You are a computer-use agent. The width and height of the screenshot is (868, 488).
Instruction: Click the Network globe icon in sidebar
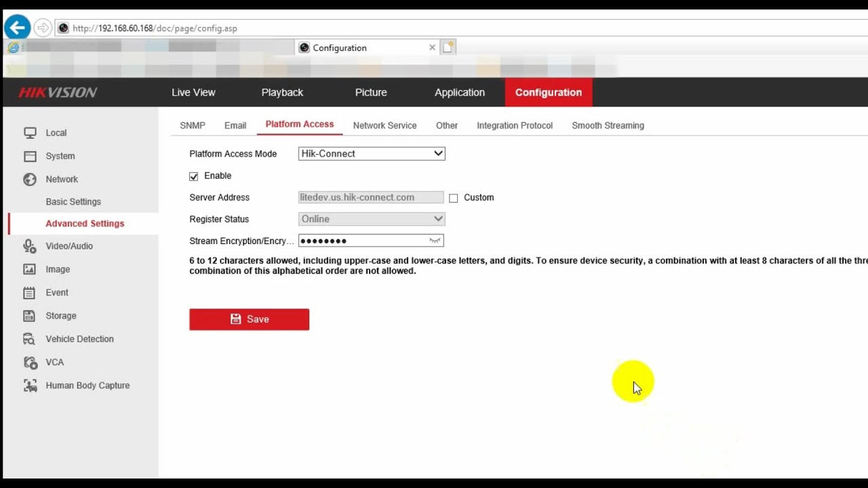30,179
